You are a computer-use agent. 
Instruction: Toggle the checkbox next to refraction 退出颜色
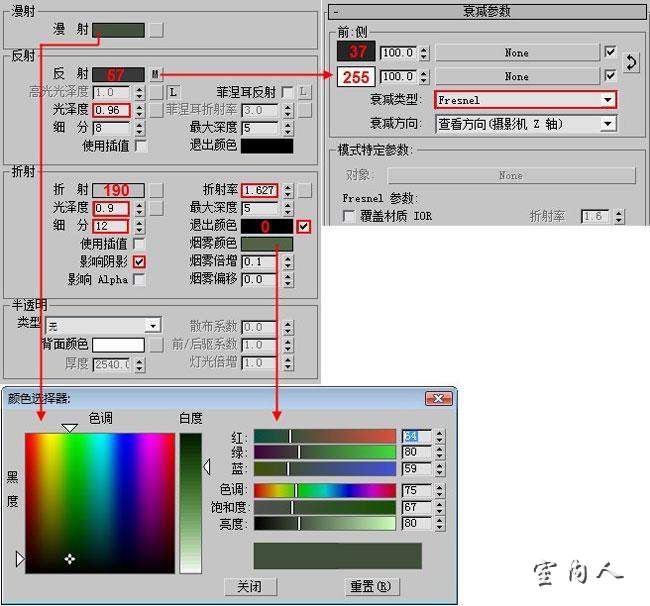point(303,226)
